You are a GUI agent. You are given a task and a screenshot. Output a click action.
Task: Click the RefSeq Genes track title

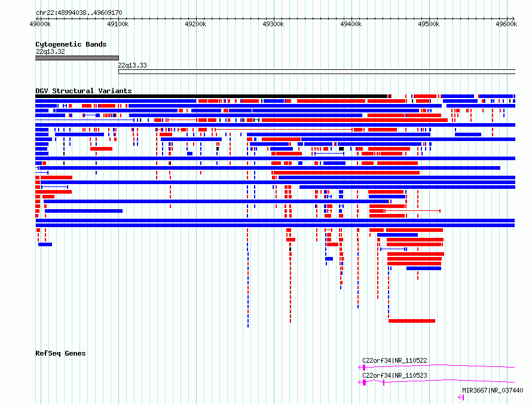pyautogui.click(x=60, y=353)
